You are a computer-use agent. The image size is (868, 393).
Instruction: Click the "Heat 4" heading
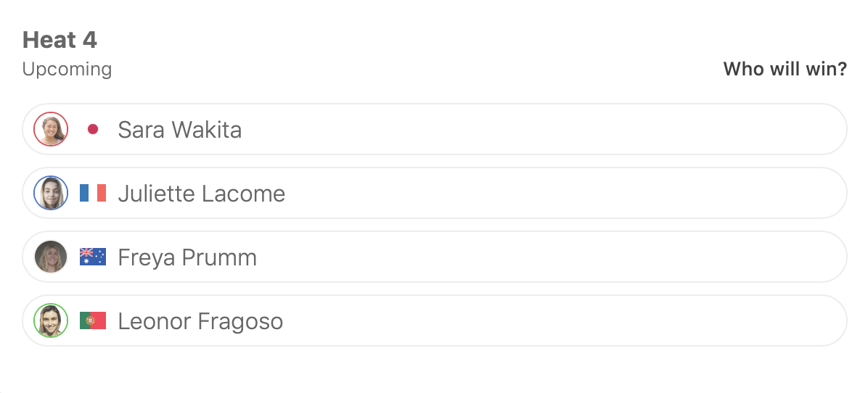point(60,40)
